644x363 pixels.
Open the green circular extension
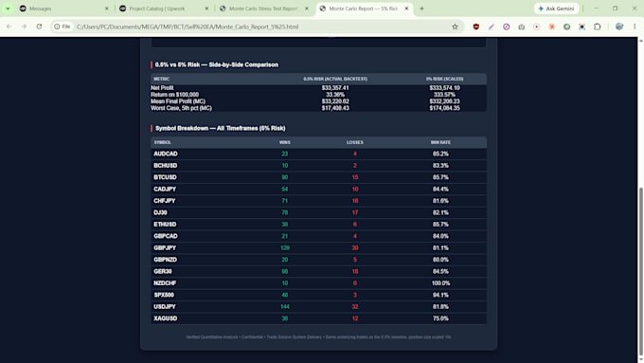[x=566, y=27]
